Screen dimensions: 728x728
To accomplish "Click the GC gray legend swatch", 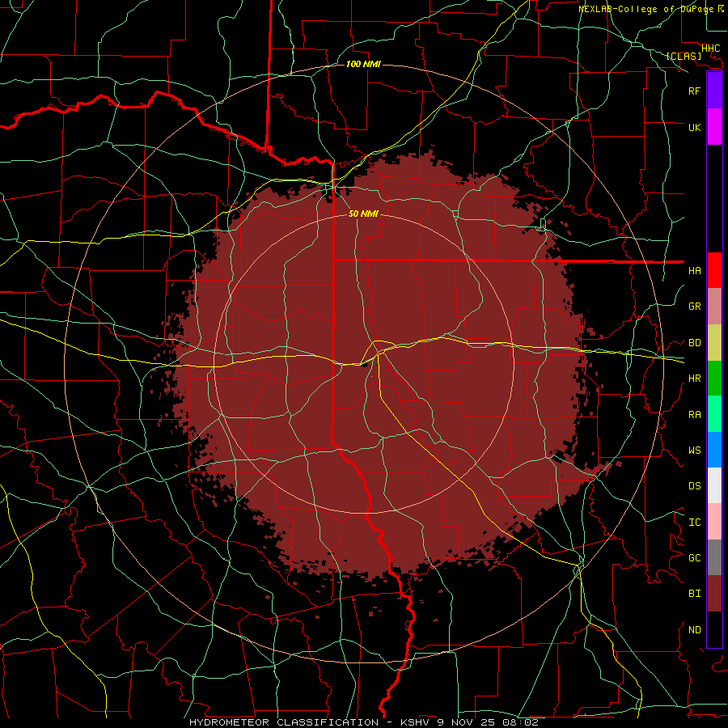I will point(714,557).
